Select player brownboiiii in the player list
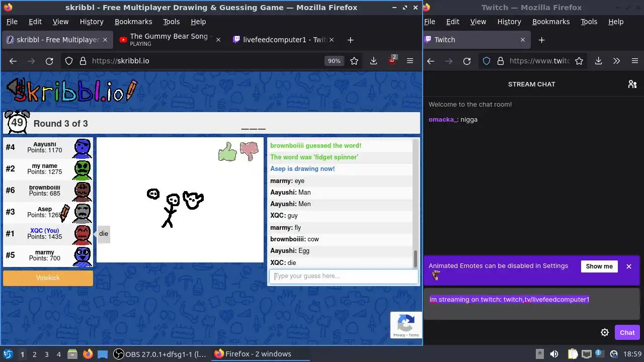Image resolution: width=644 pixels, height=362 pixels. 48,191
